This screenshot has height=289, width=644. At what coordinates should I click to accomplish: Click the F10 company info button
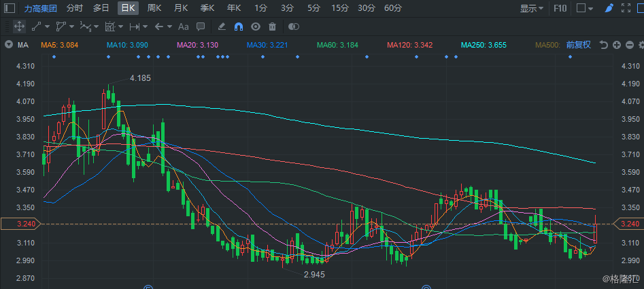(560, 8)
